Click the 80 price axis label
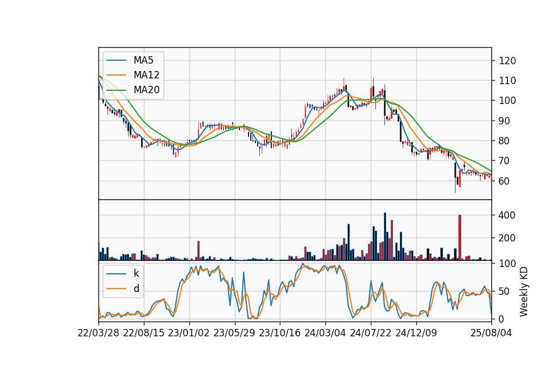This screenshot has width=546, height=392. pos(504,141)
